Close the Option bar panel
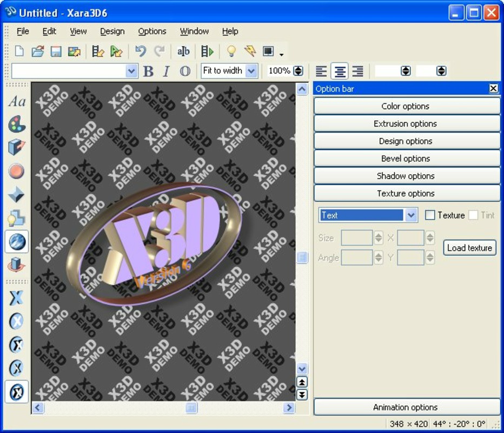Screen dimensions: 504x433 pyautogui.click(x=493, y=88)
